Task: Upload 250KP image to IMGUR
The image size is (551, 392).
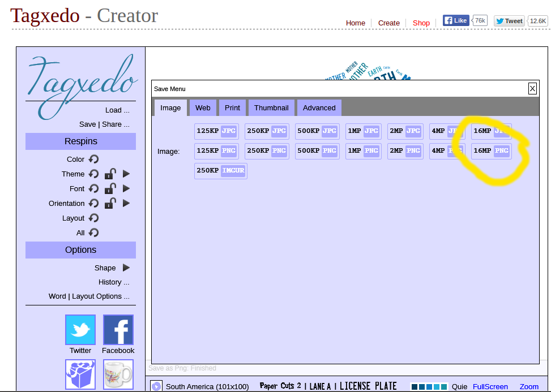Action: [x=221, y=171]
